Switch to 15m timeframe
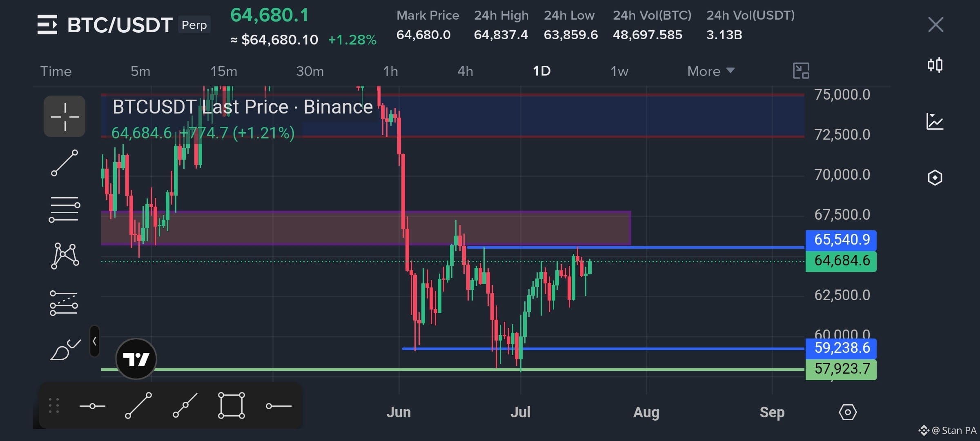Viewport: 980px width, 441px height. pos(224,71)
